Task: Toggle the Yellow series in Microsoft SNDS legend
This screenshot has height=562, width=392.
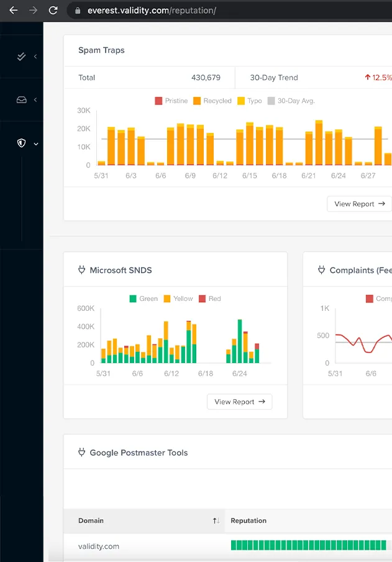Action: 178,298
